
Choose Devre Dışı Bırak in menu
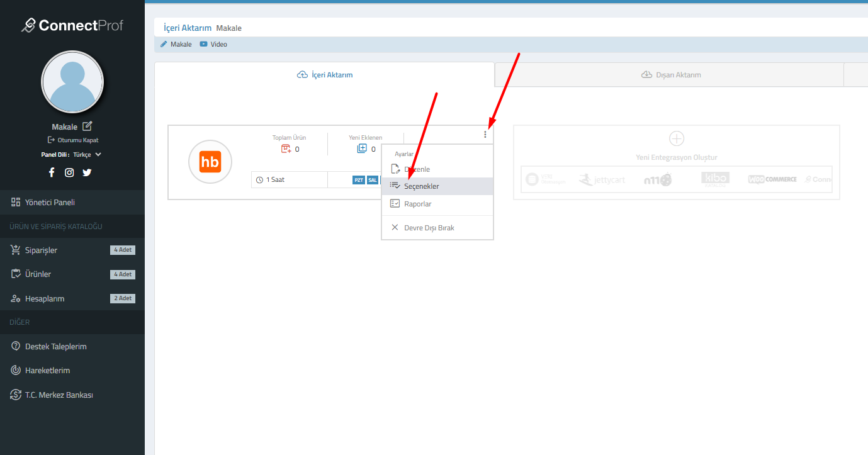coord(429,228)
